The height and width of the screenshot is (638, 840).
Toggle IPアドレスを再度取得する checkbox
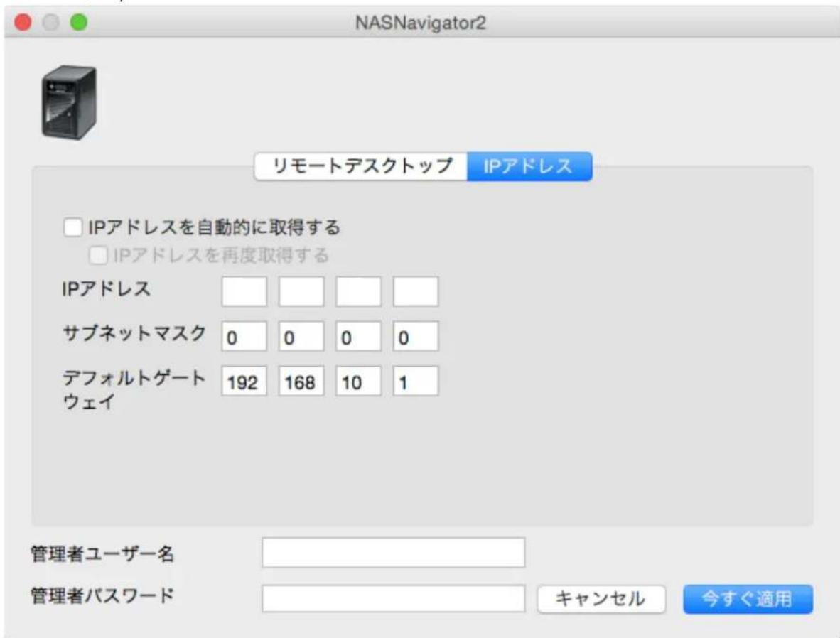point(98,255)
